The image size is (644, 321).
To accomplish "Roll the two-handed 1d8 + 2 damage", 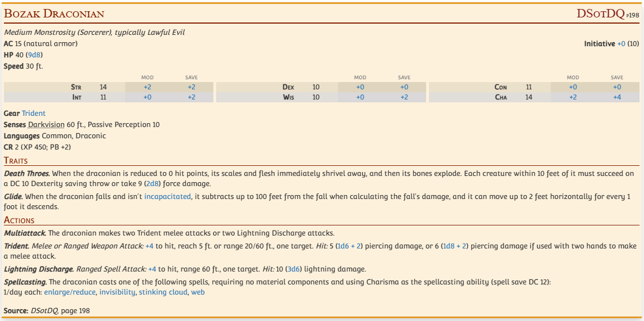I will tap(455, 246).
